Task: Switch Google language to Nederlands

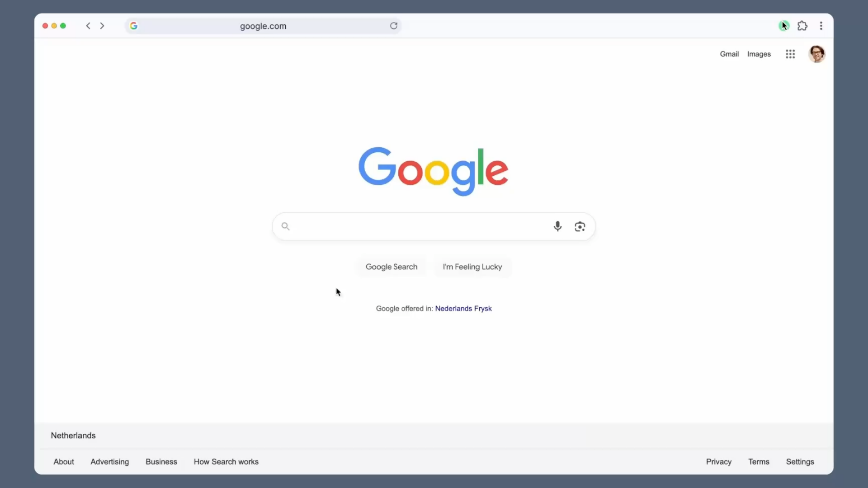Action: tap(453, 308)
